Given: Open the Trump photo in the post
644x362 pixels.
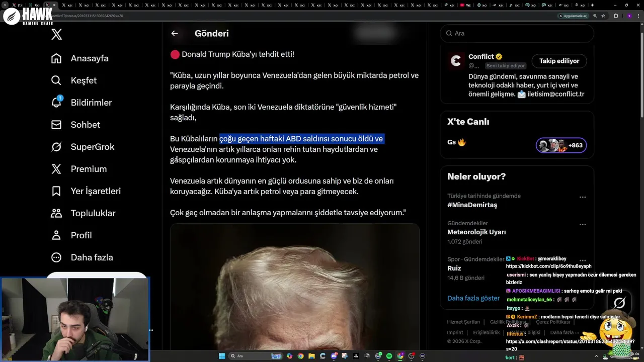Looking at the screenshot, I should coord(294,287).
